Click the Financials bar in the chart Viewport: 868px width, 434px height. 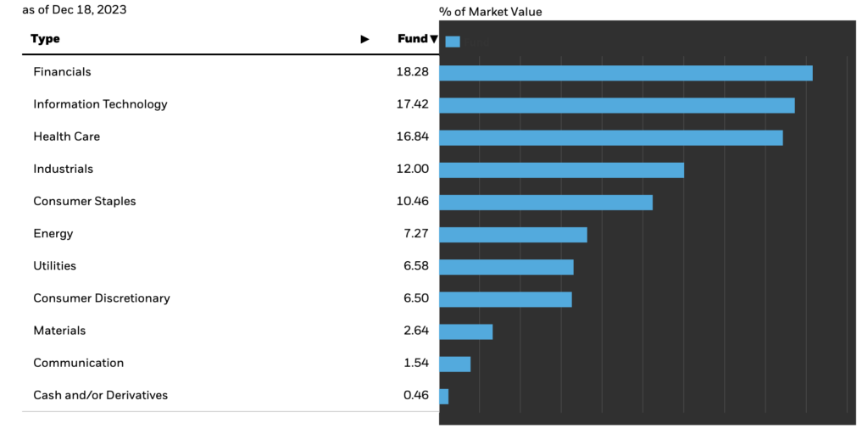(x=626, y=73)
